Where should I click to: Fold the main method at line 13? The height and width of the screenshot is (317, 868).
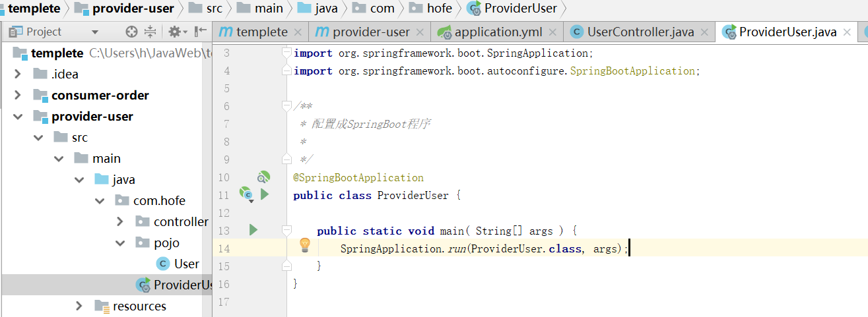pos(286,230)
